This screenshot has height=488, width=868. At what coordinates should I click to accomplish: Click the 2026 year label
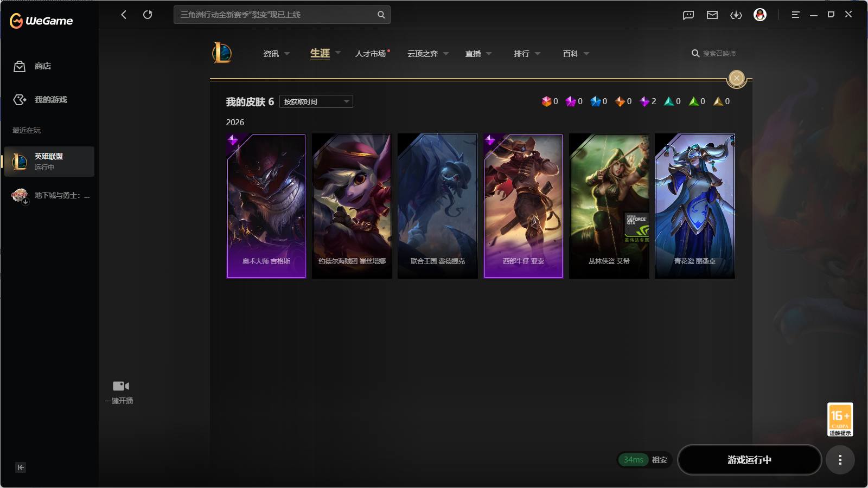click(x=235, y=123)
